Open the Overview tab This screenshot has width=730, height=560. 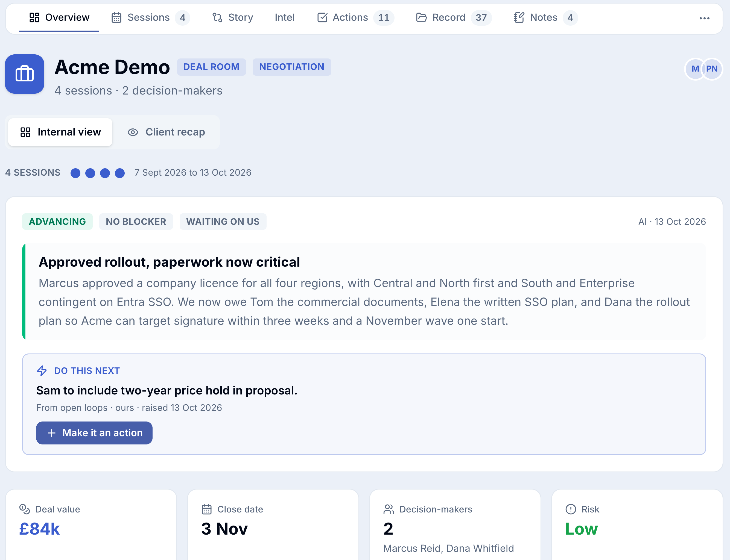[x=59, y=17]
